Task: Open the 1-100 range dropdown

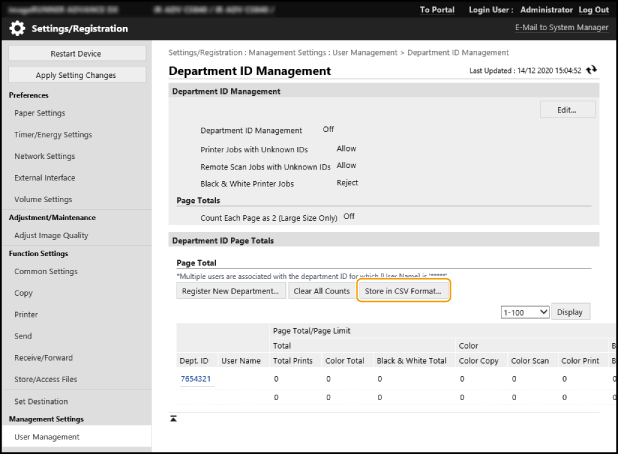Action: pos(525,312)
